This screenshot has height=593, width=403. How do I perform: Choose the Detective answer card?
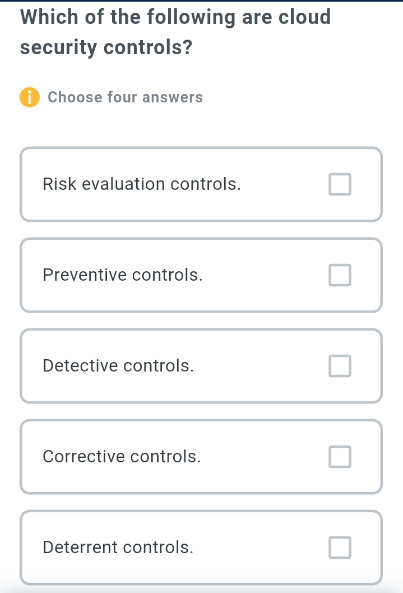pyautogui.click(x=201, y=366)
